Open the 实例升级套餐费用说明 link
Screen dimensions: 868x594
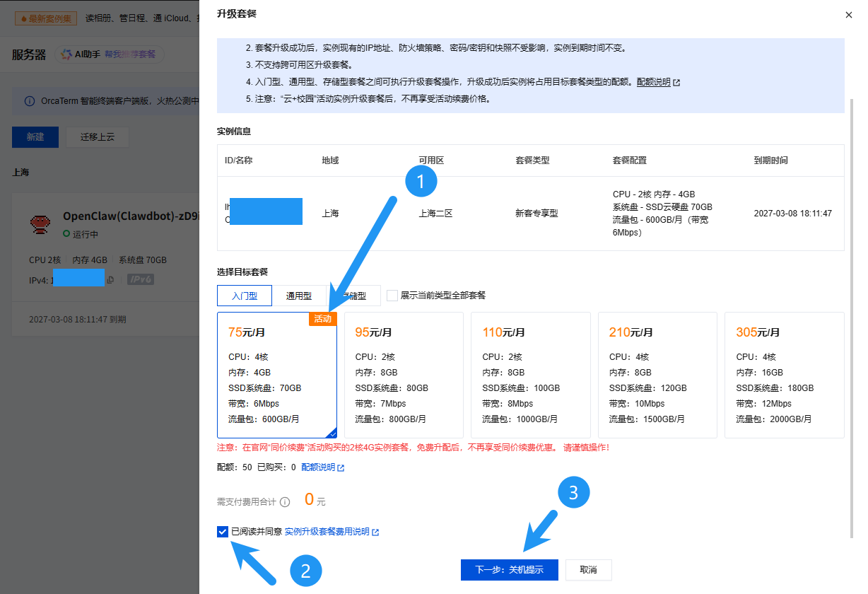pyautogui.click(x=327, y=532)
